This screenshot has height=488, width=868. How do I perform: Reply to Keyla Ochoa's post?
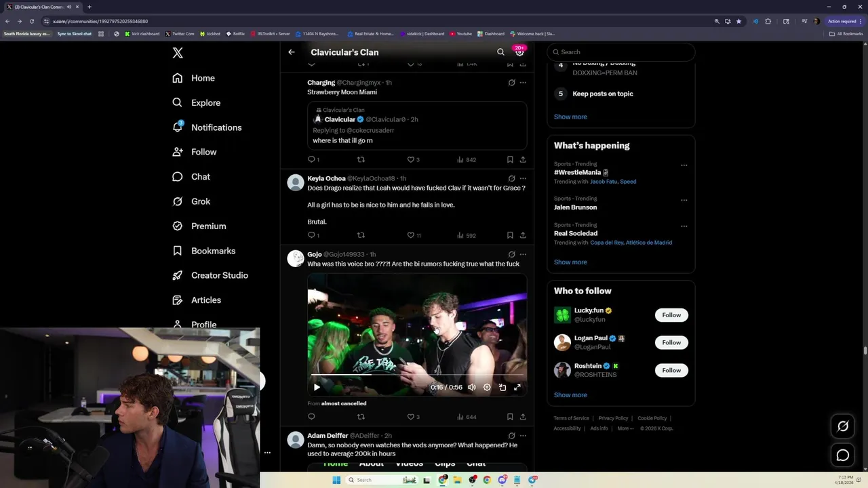[x=313, y=235]
